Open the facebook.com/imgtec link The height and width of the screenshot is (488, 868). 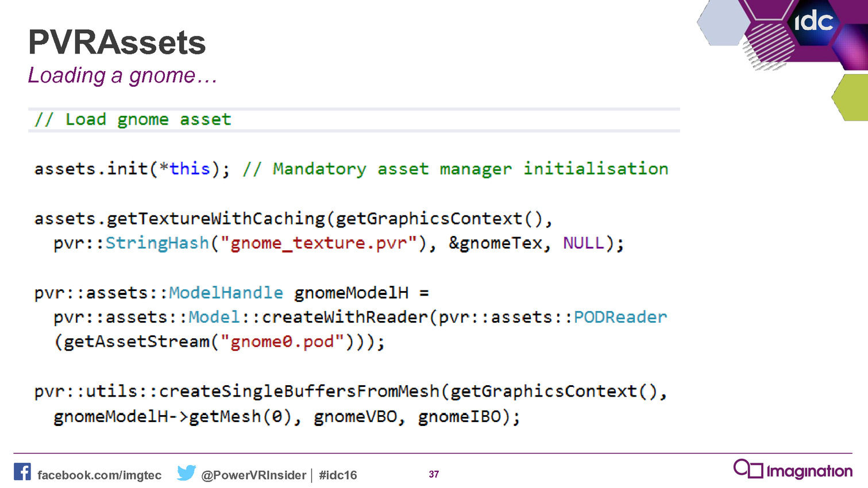(x=99, y=475)
